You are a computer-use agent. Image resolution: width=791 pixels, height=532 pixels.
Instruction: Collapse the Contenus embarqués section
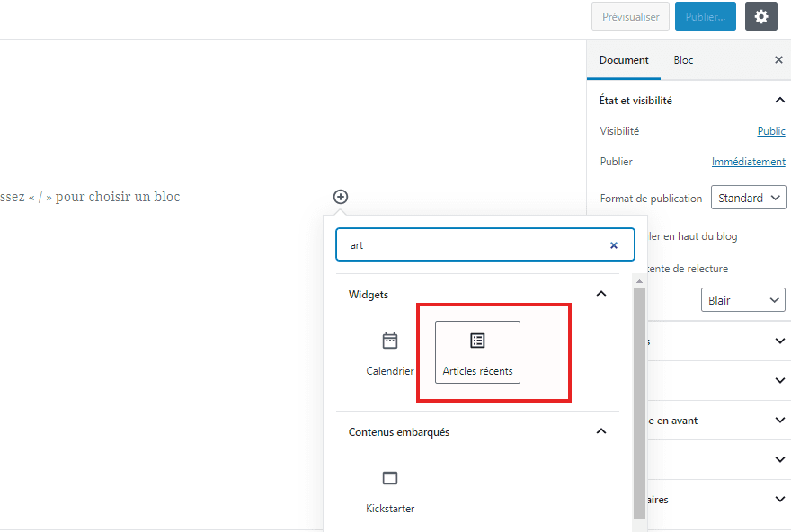pos(601,432)
